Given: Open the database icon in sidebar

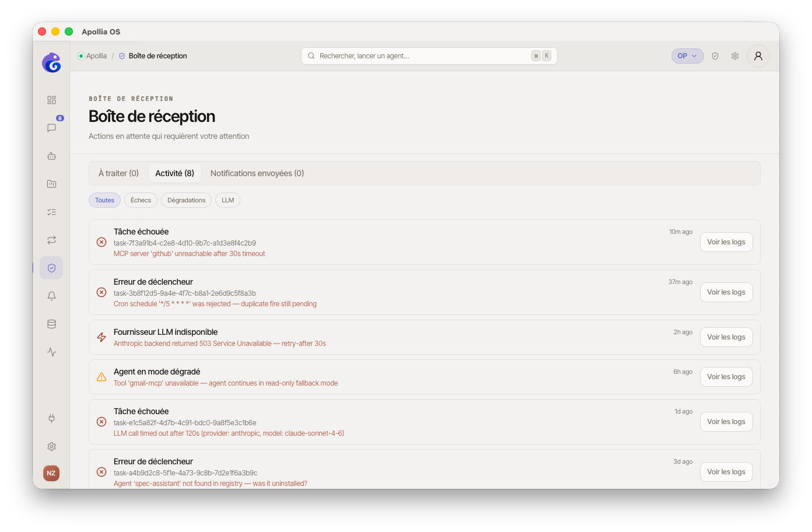Looking at the screenshot, I should (x=51, y=324).
